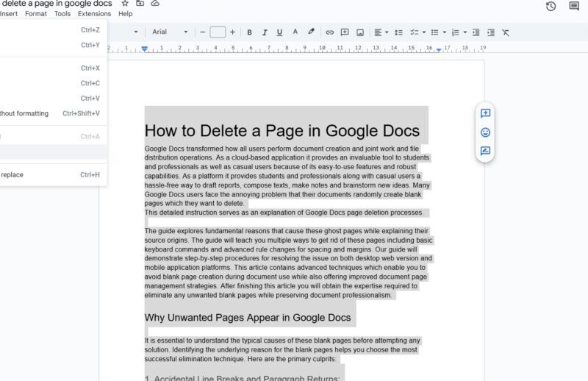Choose the Ctrl+V paste menu entry

coord(53,99)
